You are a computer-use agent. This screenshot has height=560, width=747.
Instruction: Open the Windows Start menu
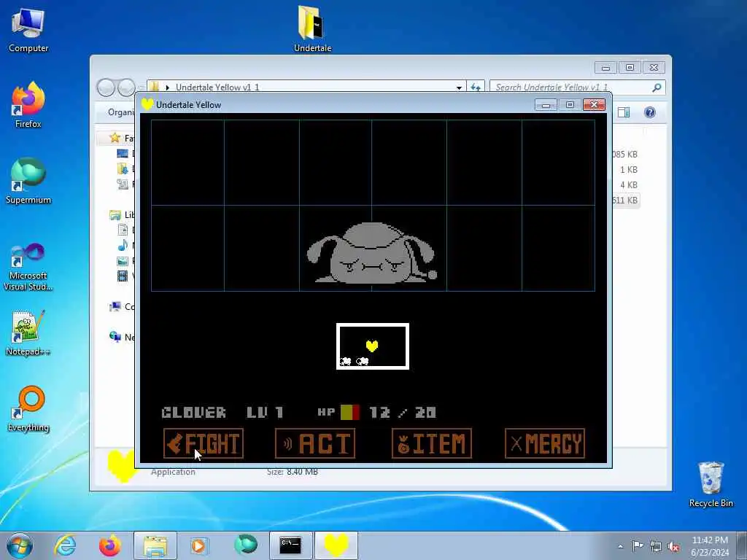[20, 545]
